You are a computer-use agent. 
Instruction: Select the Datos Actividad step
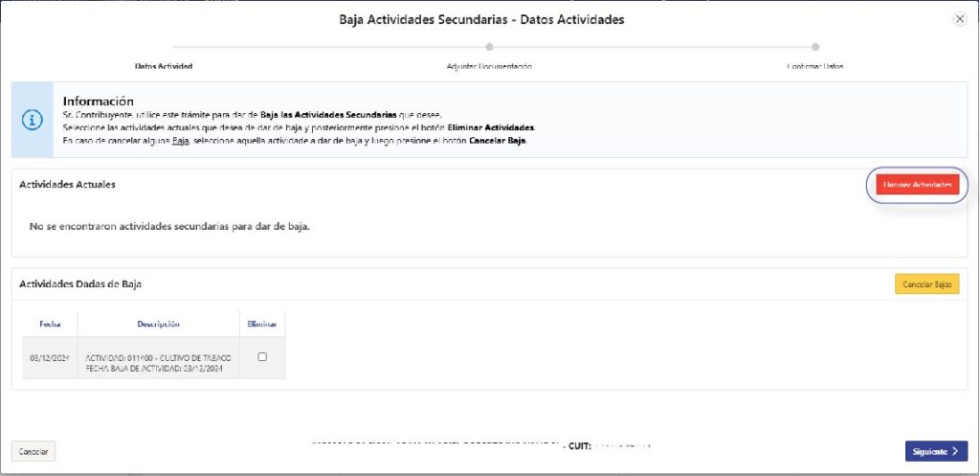(164, 66)
